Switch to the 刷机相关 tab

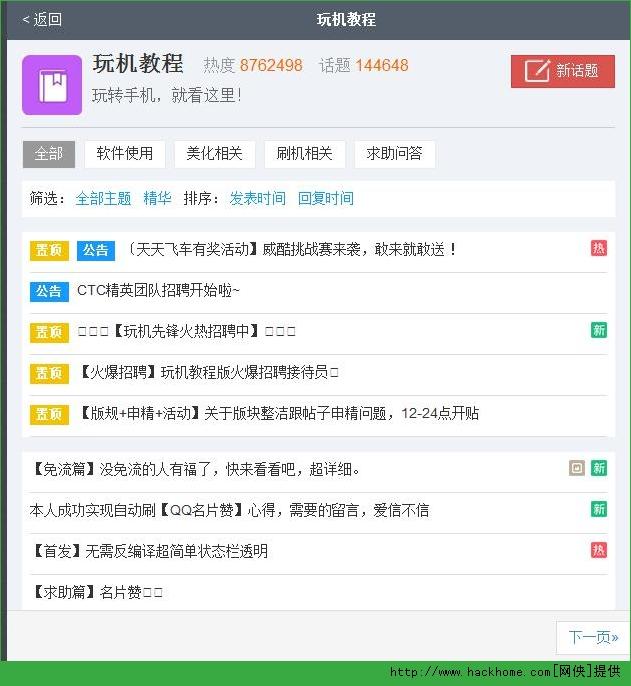pos(304,154)
